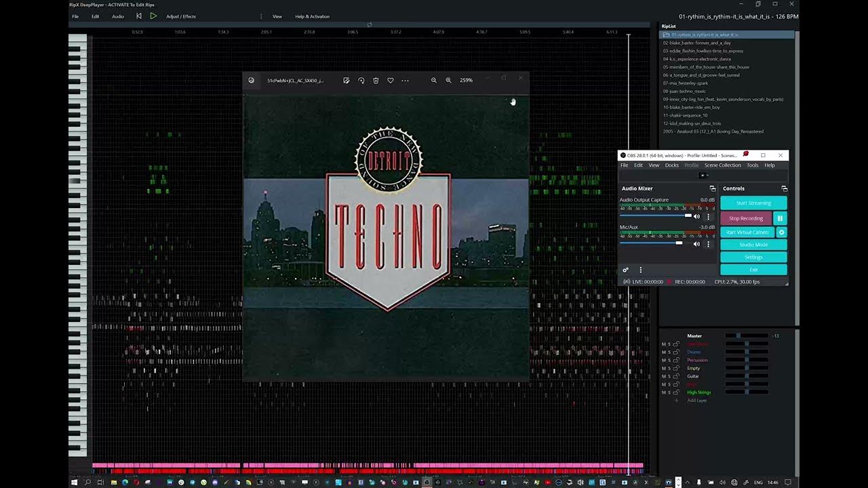Open the RipX View menu
Image resolution: width=868 pixels, height=488 pixels.
[277, 16]
